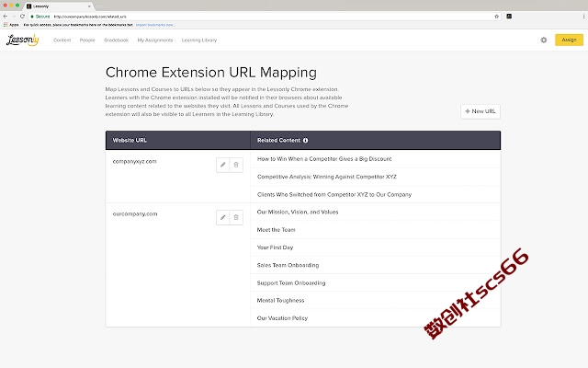Open 'Our Vacation Policy' lesson
Screen dimensions: 588x368
(282, 318)
